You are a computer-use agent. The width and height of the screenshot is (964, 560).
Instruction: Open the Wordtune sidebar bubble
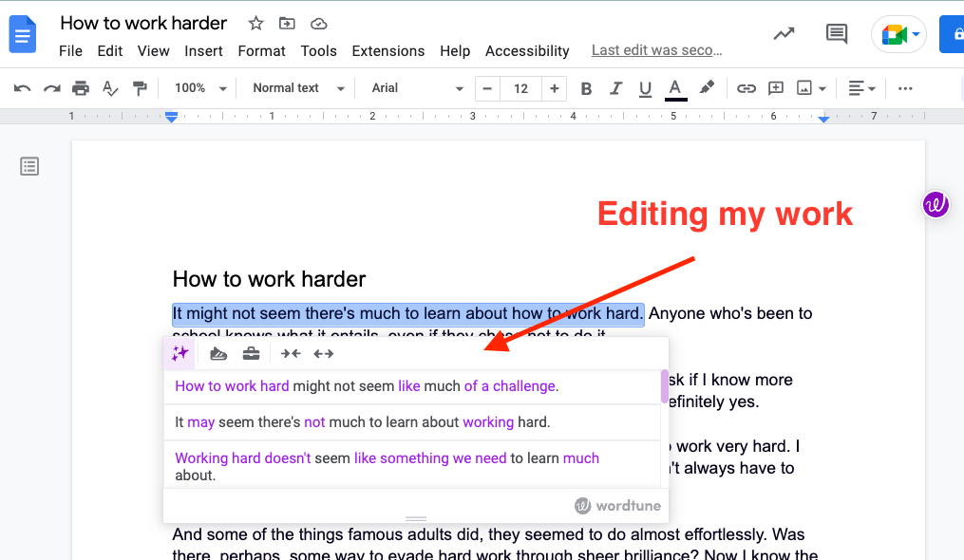pos(936,204)
